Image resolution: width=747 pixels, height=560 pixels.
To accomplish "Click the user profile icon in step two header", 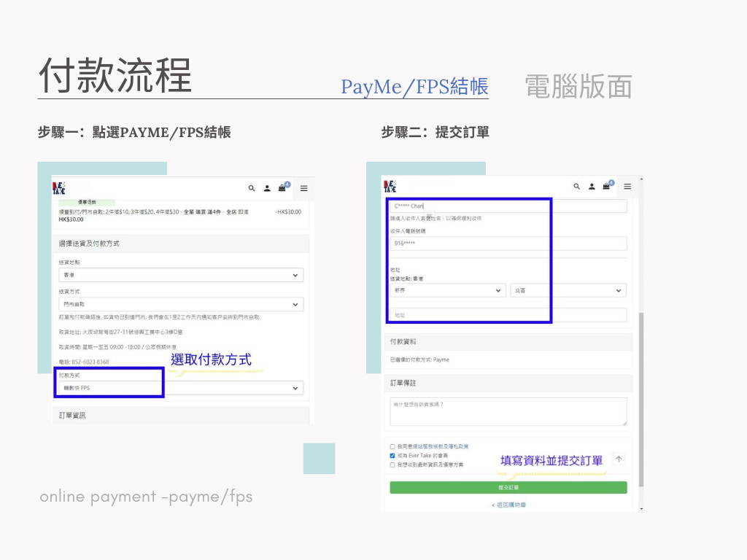I will 592,187.
